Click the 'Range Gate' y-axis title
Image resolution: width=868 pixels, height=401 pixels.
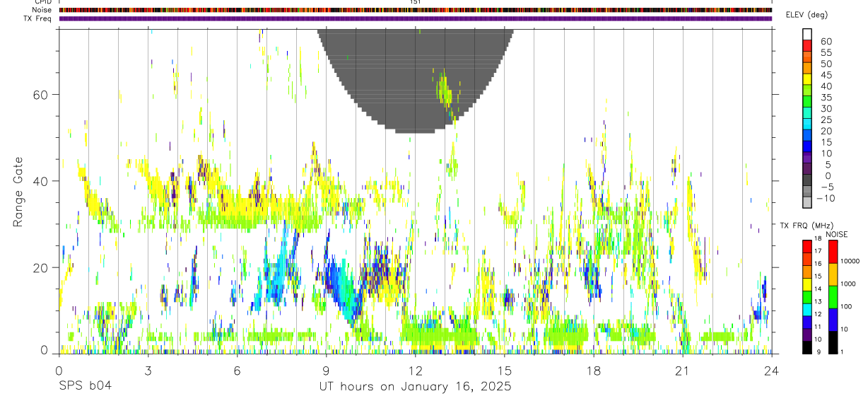pos(19,191)
